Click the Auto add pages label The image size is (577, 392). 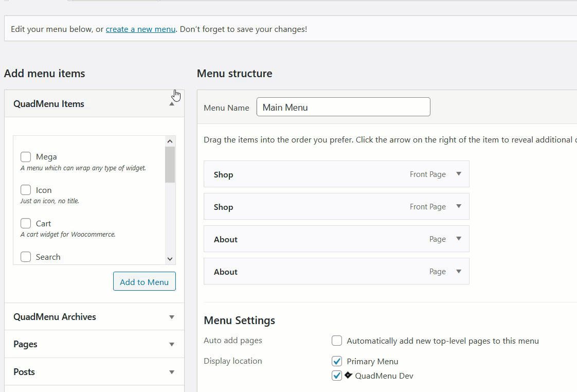pyautogui.click(x=233, y=340)
